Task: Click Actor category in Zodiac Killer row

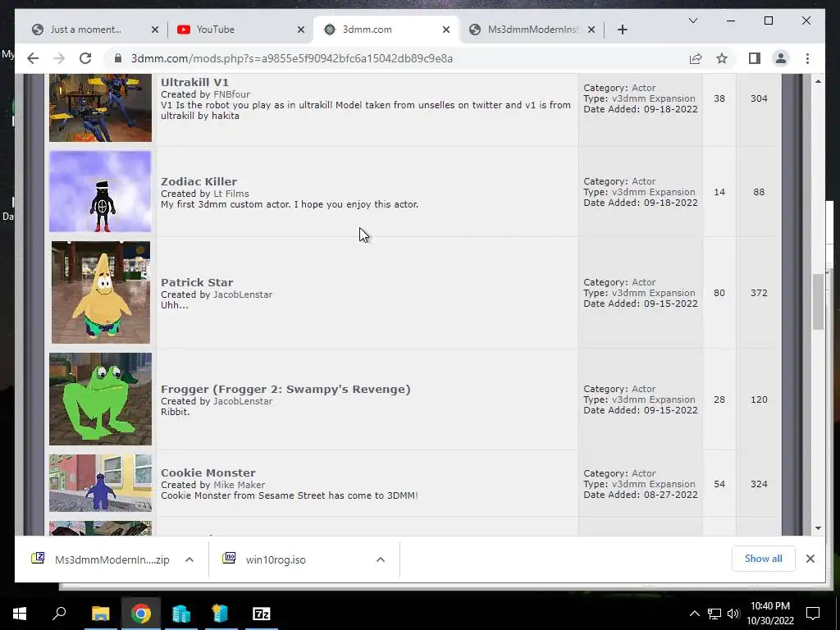Action: click(643, 181)
